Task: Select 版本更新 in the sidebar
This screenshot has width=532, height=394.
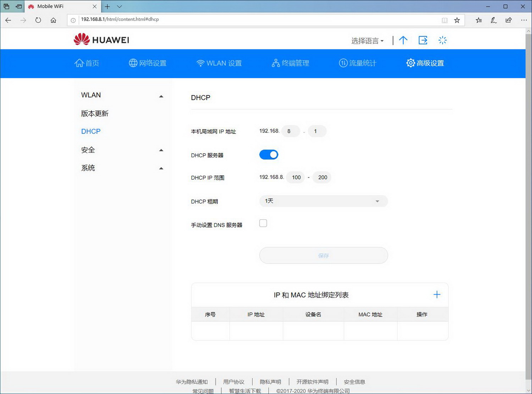Action: [94, 114]
